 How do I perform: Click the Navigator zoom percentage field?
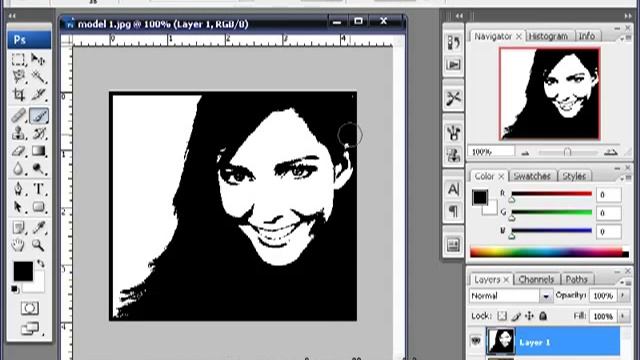pyautogui.click(x=491, y=152)
